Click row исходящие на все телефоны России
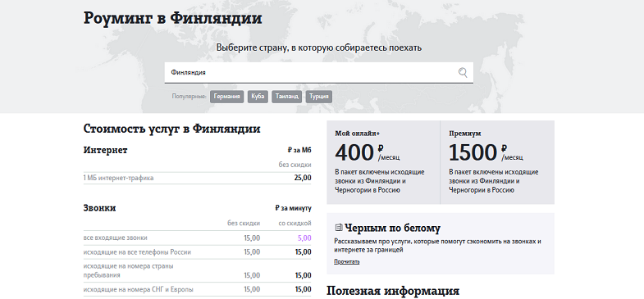Screen dimensions: 644x299 pos(197,251)
